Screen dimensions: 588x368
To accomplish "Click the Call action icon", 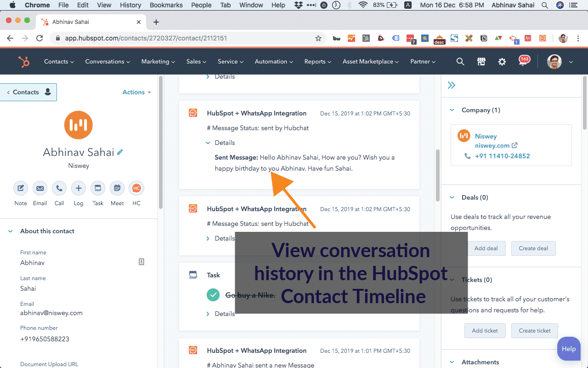I will tap(59, 188).
